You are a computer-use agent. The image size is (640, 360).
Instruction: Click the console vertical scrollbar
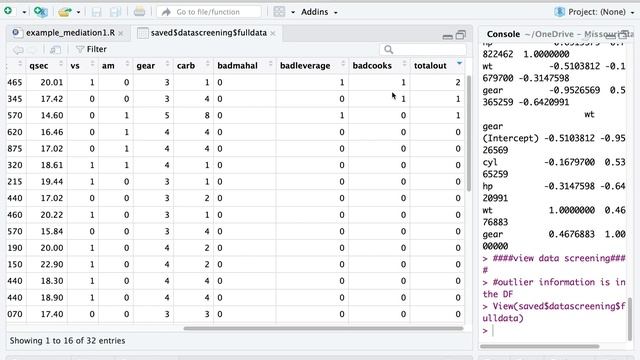(630, 319)
